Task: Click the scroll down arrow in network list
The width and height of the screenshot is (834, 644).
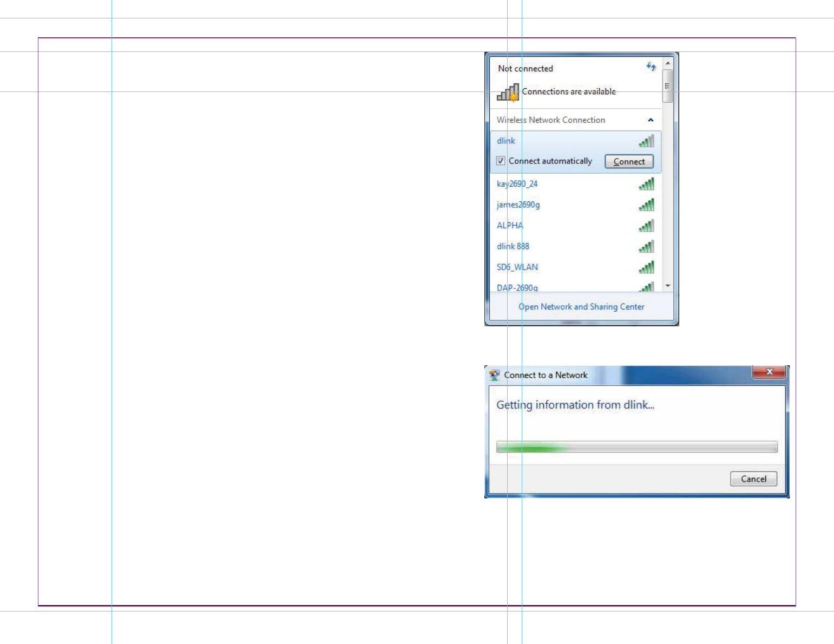Action: tap(668, 286)
